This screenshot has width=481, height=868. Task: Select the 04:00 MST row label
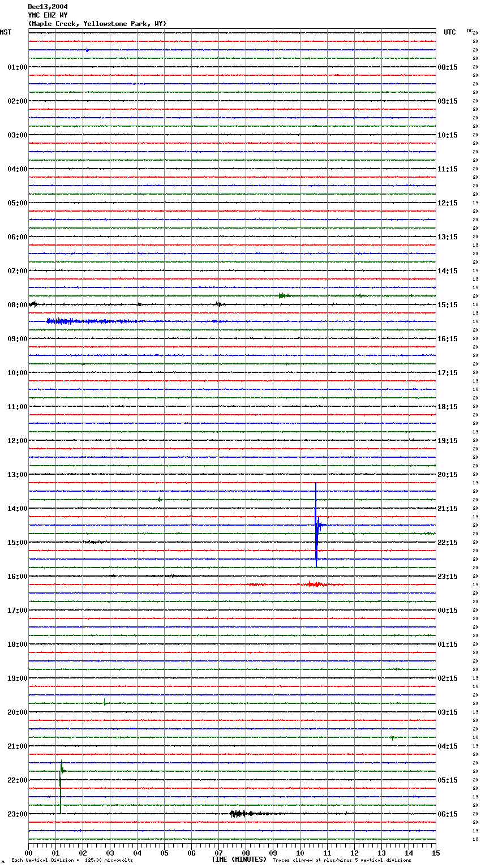18,169
